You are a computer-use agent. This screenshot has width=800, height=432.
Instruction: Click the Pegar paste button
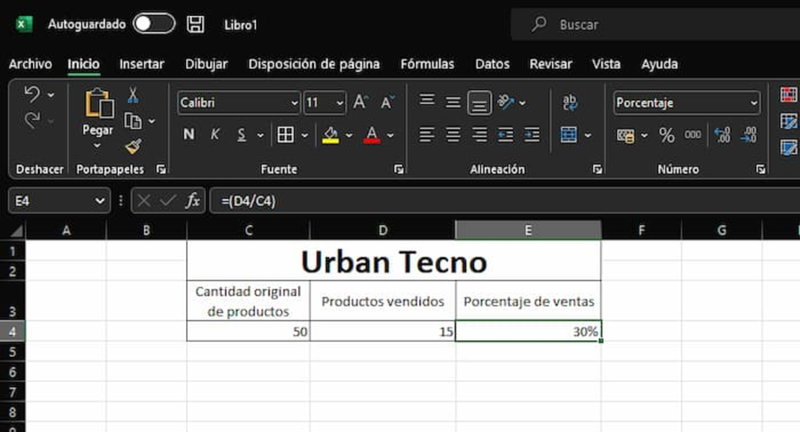98,112
